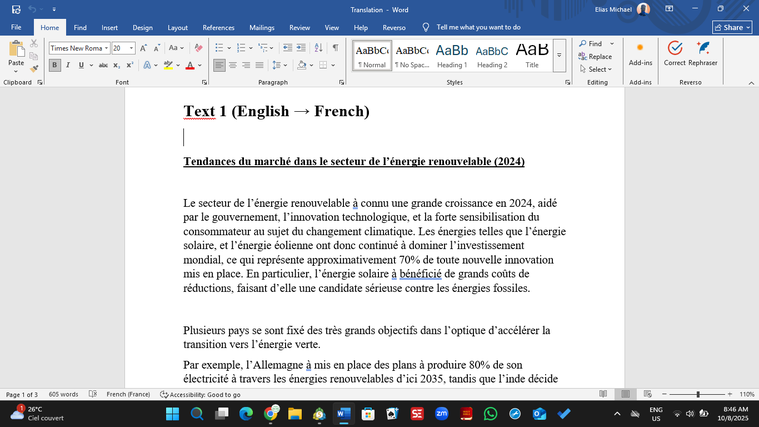Click French (France) language in status bar
The height and width of the screenshot is (427, 759).
(x=128, y=394)
